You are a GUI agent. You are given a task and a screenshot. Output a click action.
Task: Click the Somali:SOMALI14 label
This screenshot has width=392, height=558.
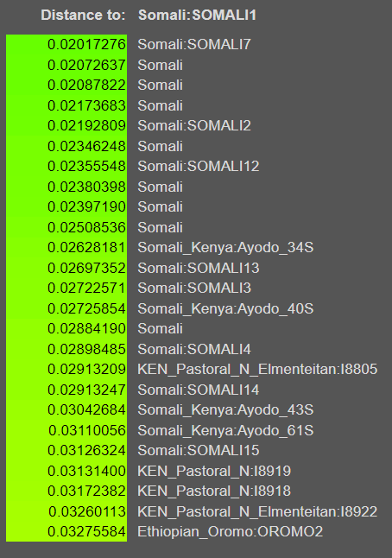199,390
